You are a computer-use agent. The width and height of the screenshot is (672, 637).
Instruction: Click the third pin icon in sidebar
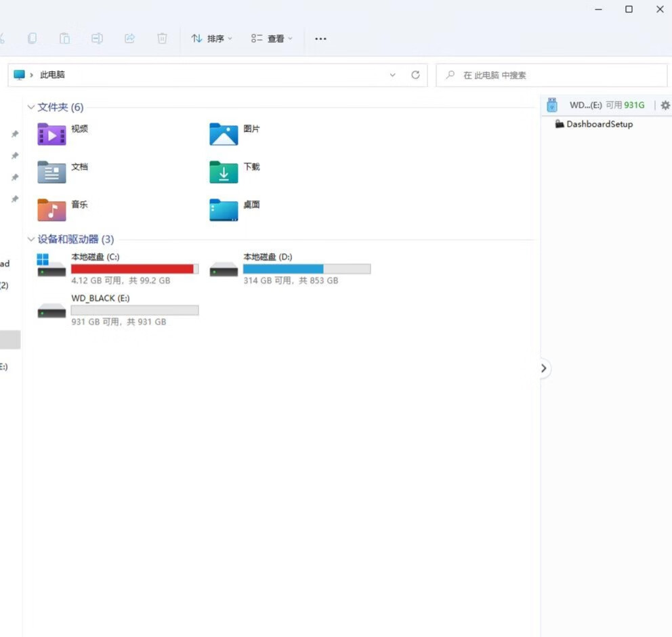[15, 177]
